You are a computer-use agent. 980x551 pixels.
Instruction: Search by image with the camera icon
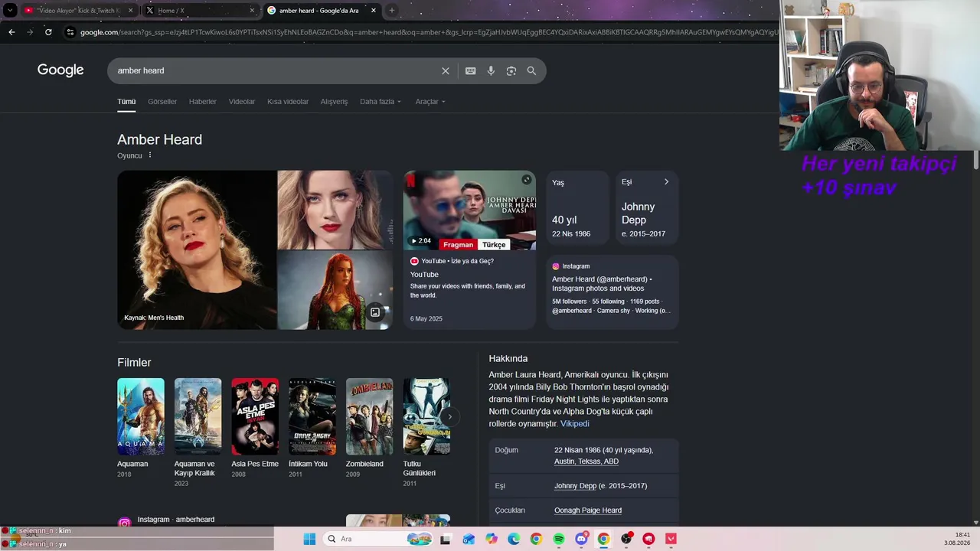511,71
